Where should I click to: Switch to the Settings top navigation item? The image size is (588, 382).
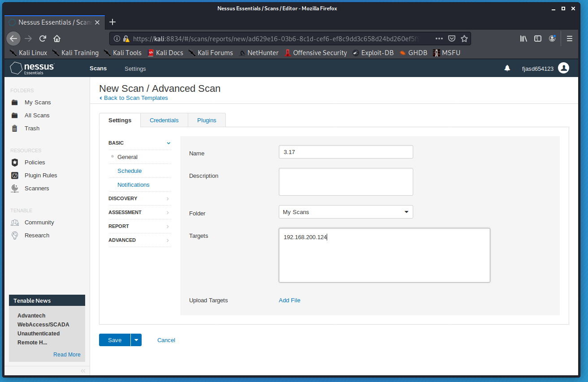click(x=135, y=69)
